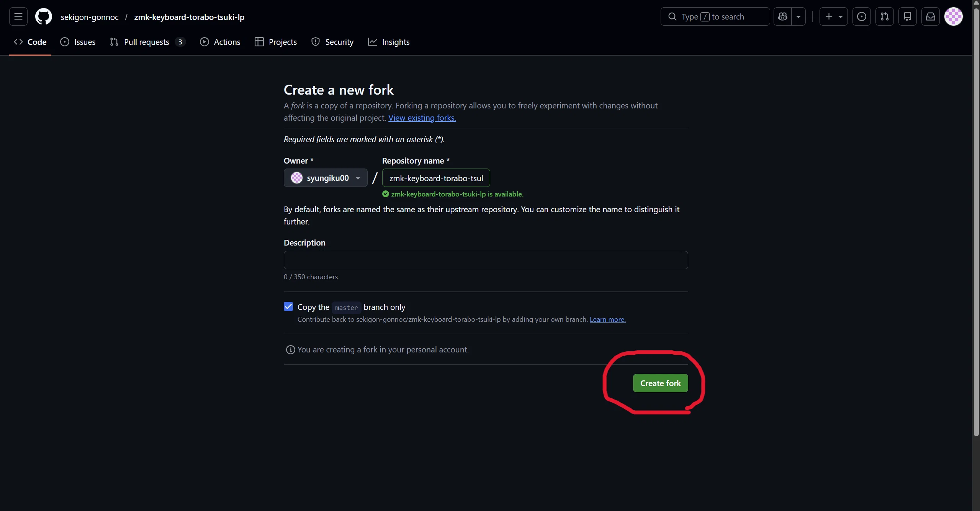This screenshot has height=511, width=980.
Task: Expand the Owner syungiku00 dropdown
Action: [326, 178]
